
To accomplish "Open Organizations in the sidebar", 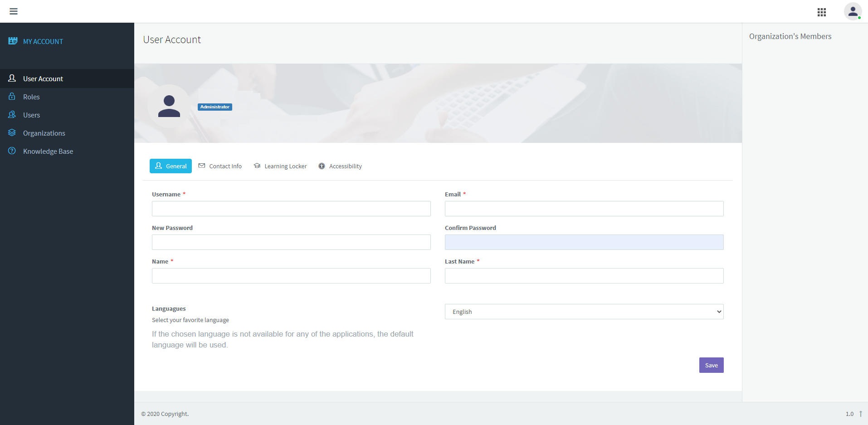I will point(67,133).
